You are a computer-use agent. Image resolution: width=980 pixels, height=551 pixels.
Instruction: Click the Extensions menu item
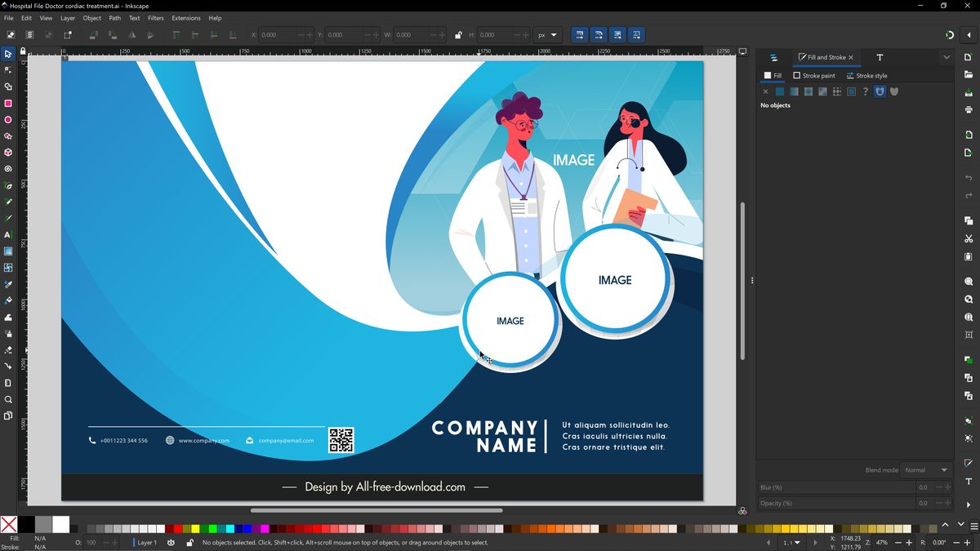coord(185,17)
